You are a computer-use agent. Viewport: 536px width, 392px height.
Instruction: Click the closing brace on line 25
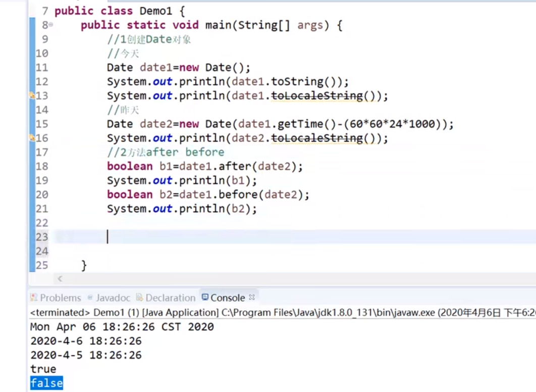pos(84,265)
